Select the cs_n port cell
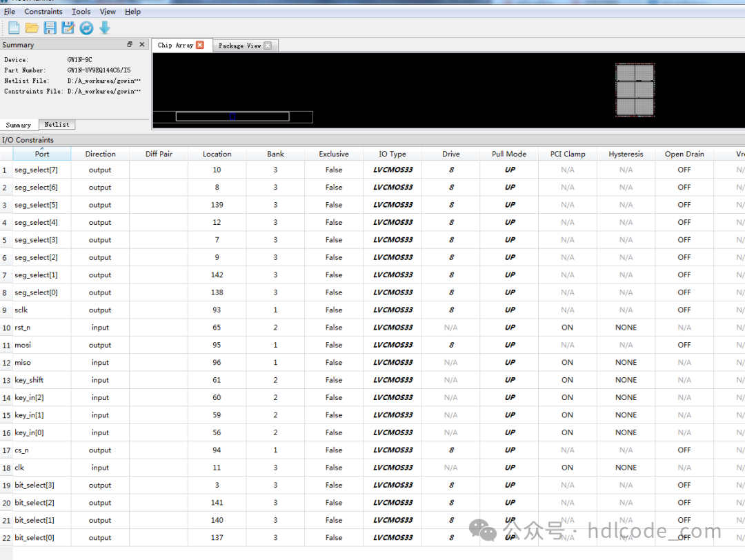Image resolution: width=745 pixels, height=560 pixels. (42, 450)
